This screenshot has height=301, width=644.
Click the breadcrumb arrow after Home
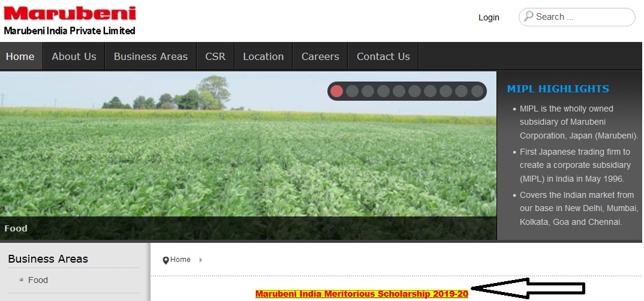pos(200,260)
